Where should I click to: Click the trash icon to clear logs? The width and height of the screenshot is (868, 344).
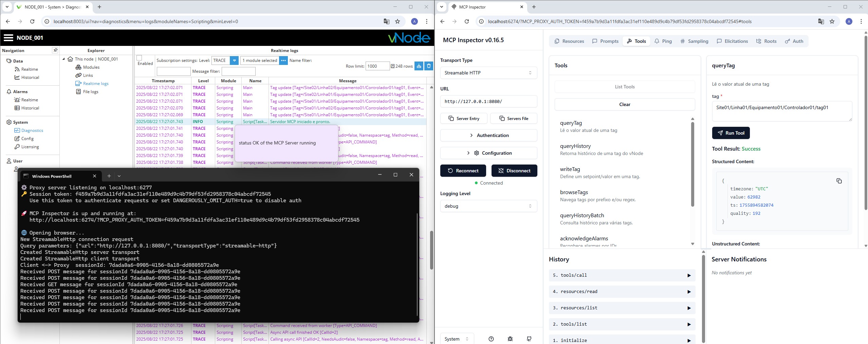click(x=429, y=66)
